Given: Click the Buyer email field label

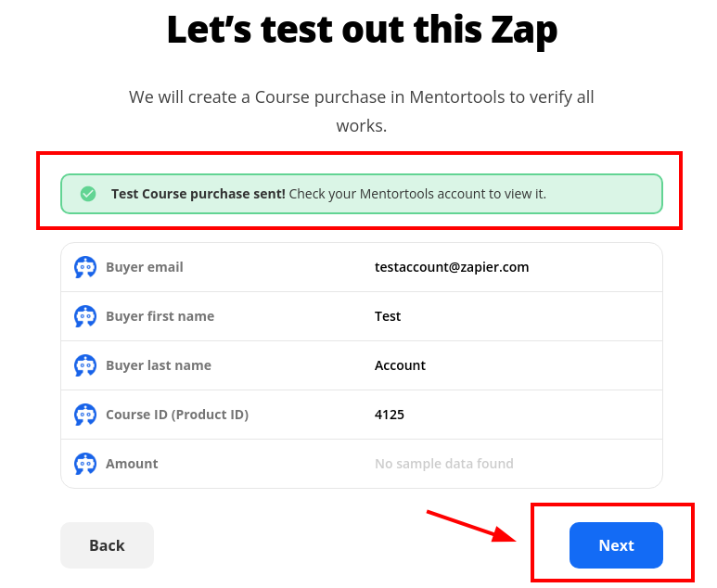Looking at the screenshot, I should (x=145, y=267).
